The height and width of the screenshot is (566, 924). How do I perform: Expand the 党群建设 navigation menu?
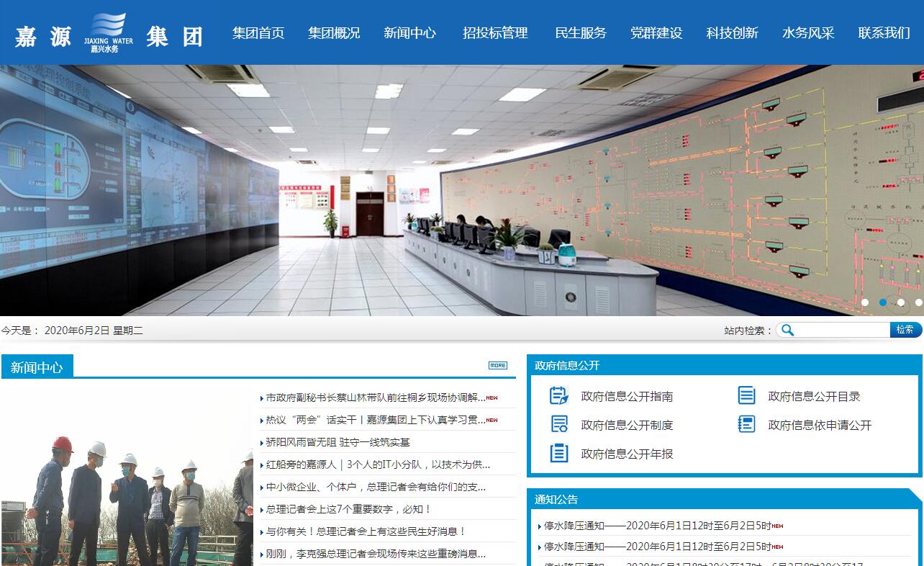pos(656,33)
